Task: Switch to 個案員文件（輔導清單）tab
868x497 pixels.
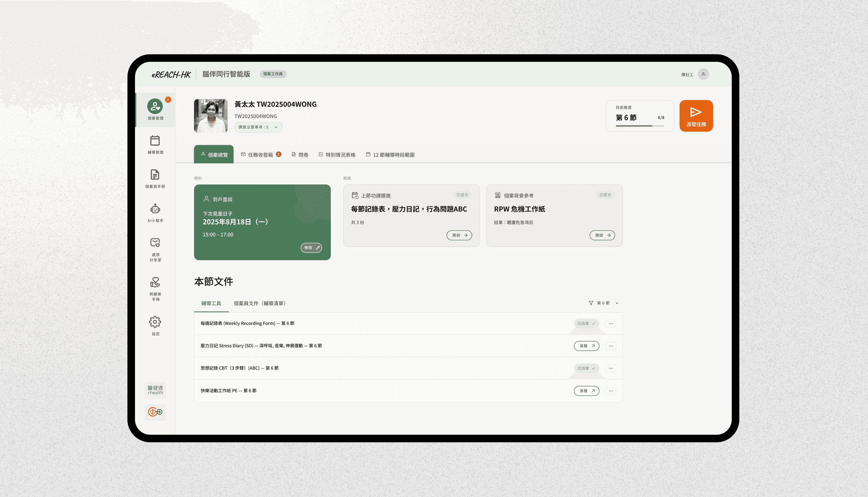Action: [x=259, y=303]
